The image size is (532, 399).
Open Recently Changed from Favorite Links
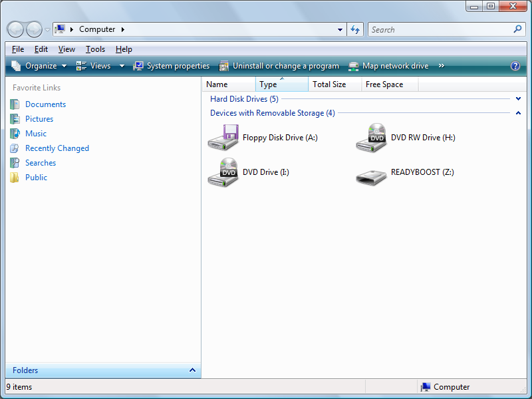point(57,148)
